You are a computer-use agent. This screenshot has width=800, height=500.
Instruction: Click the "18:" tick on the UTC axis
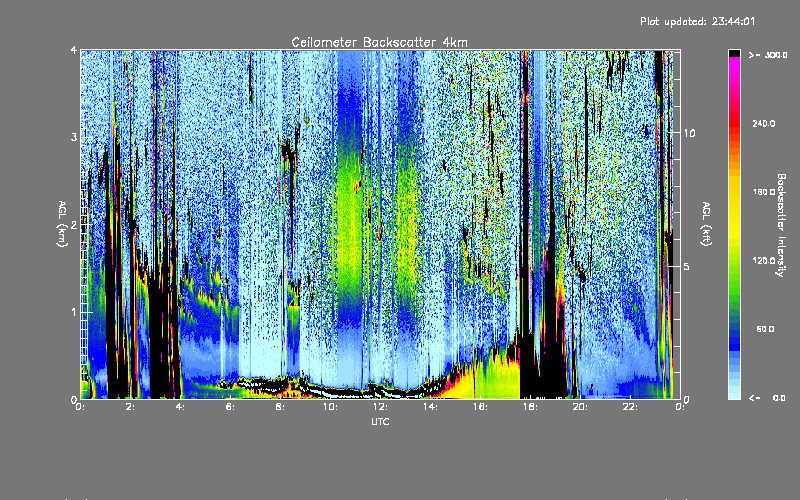click(530, 407)
